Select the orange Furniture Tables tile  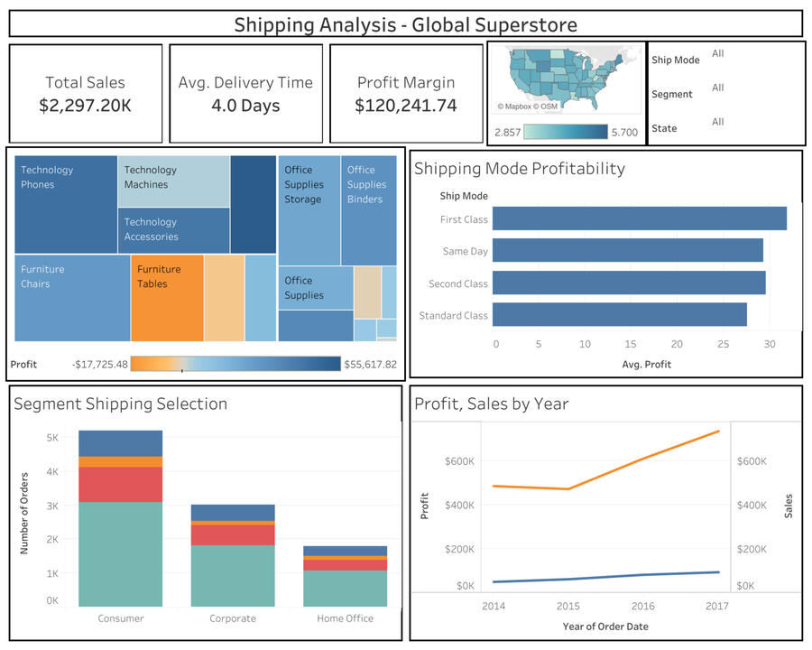(x=167, y=297)
